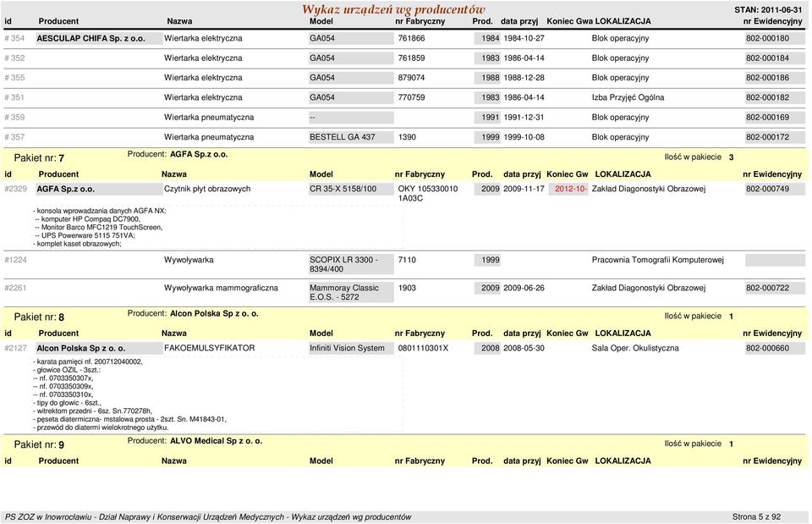Select inventory number '802-000186'
Image resolution: width=812 pixels, height=524 pixels.
(x=767, y=78)
